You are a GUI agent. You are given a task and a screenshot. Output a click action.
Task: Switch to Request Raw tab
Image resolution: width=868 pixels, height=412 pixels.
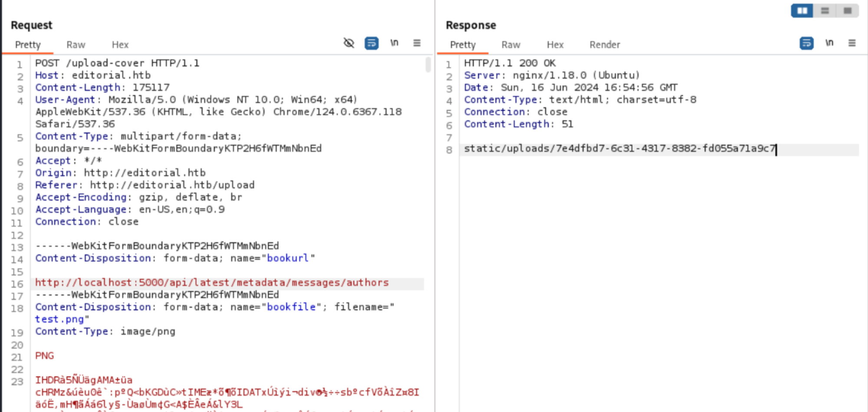pos(76,45)
